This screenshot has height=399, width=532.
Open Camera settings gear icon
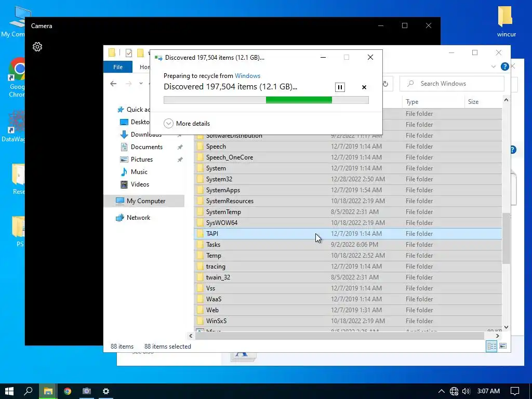coord(37,47)
